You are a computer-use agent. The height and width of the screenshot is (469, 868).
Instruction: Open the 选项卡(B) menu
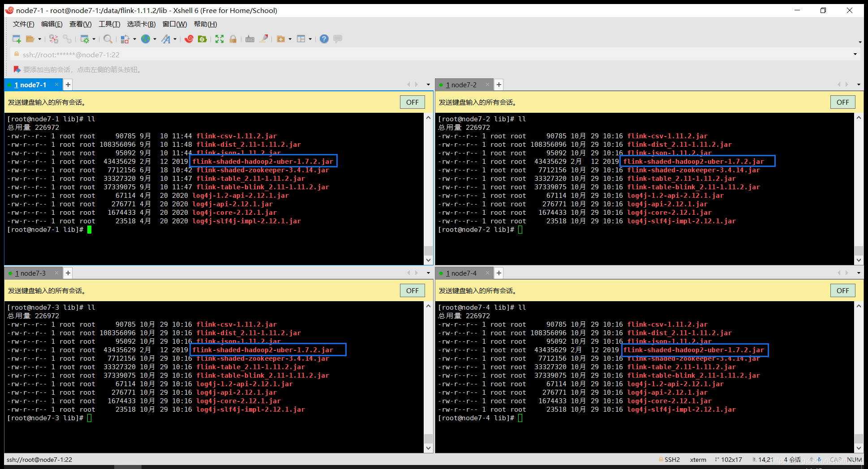point(141,24)
